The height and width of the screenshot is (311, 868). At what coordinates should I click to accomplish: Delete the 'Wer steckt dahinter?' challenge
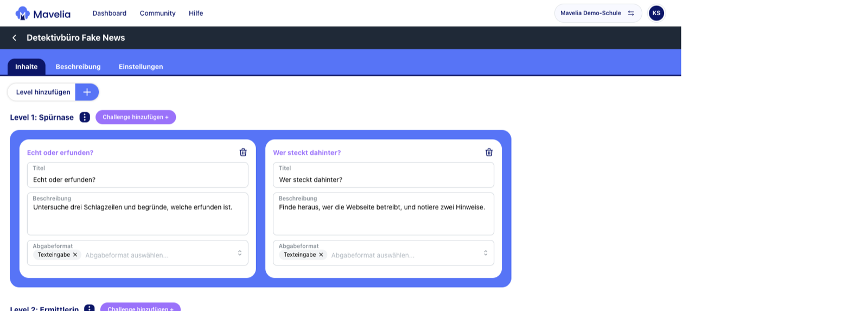489,153
